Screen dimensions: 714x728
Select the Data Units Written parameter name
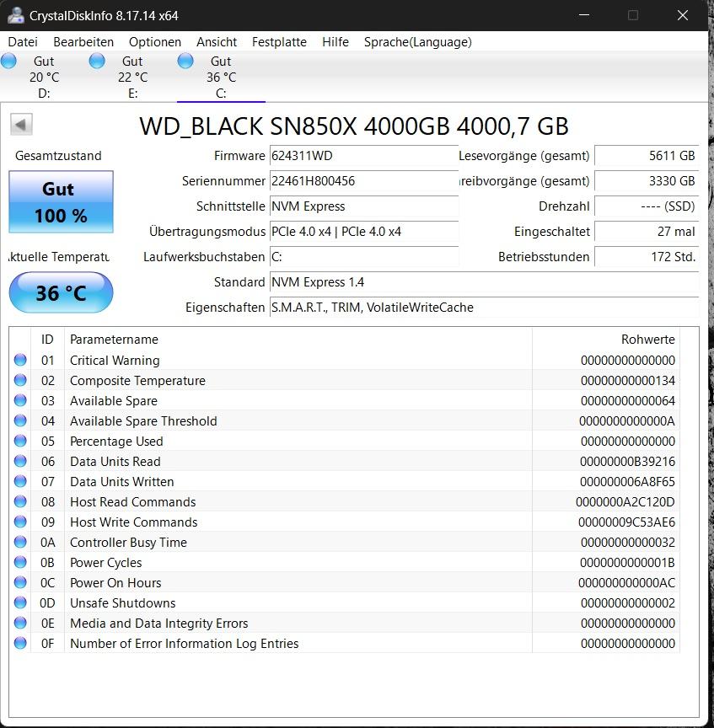[x=122, y=481]
